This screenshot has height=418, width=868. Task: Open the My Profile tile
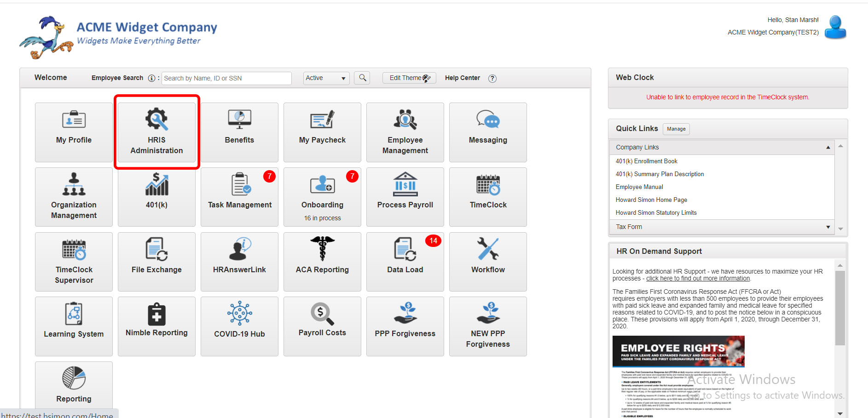pyautogui.click(x=74, y=132)
